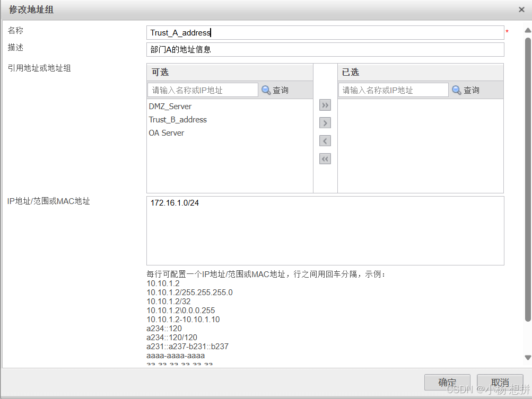
Task: Click the vertical scrollbar thumb
Action: tap(528, 180)
